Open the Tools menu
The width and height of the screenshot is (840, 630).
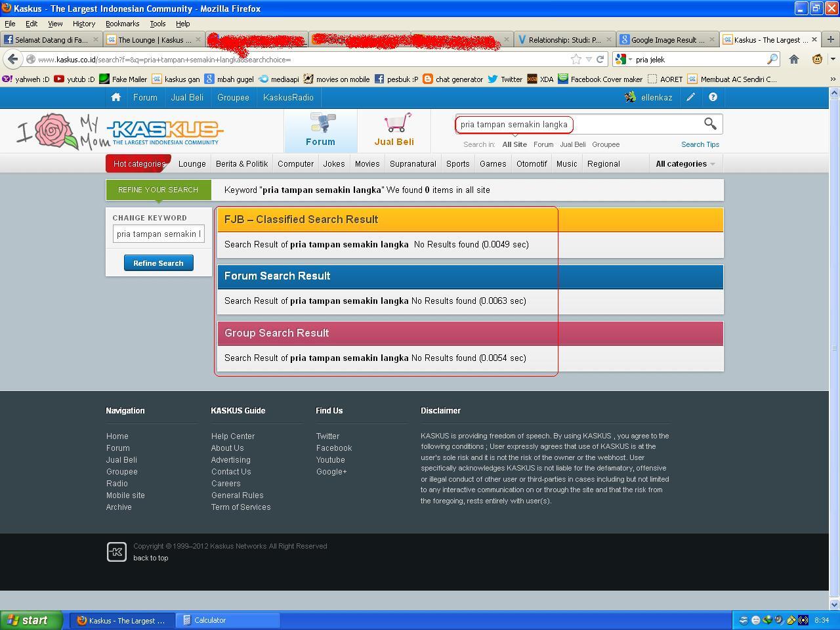[x=157, y=24]
